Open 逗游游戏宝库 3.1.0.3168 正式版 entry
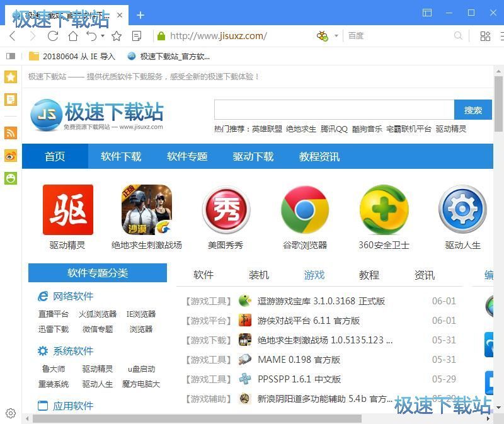 321,301
